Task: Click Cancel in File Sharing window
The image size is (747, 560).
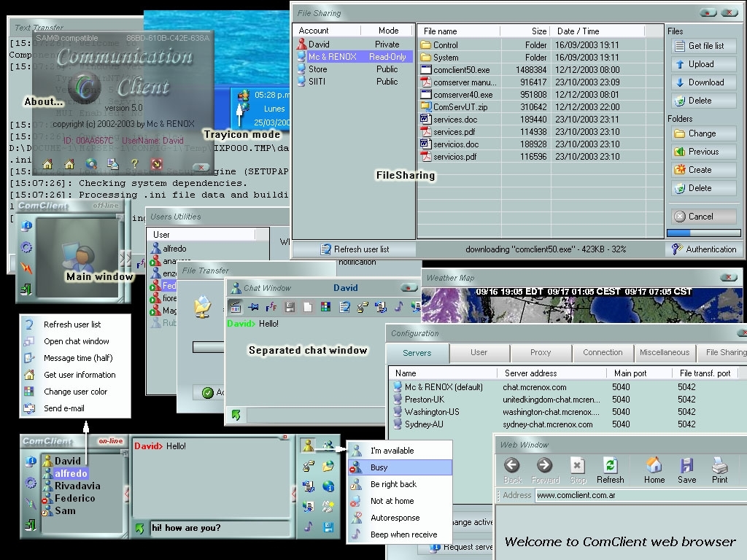Action: pos(704,216)
